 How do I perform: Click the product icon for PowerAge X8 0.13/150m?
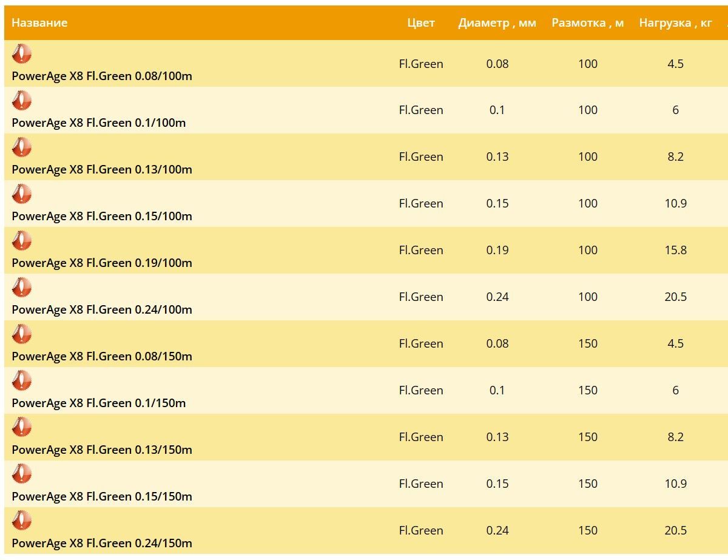pos(22,428)
